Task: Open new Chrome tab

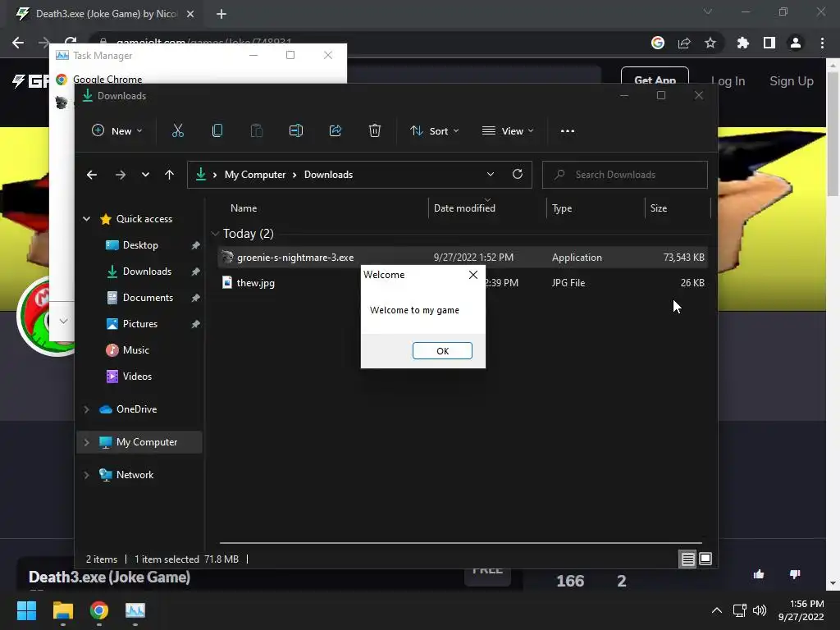Action: coord(221,14)
